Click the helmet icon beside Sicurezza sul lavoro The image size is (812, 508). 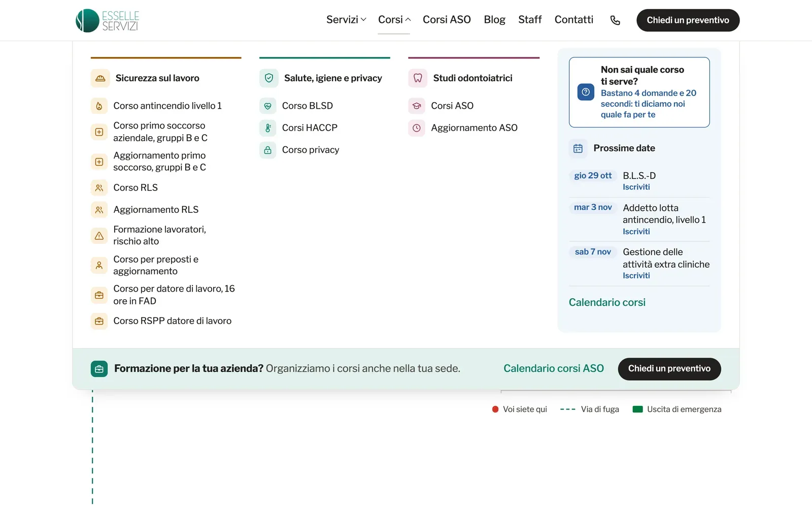pos(100,78)
